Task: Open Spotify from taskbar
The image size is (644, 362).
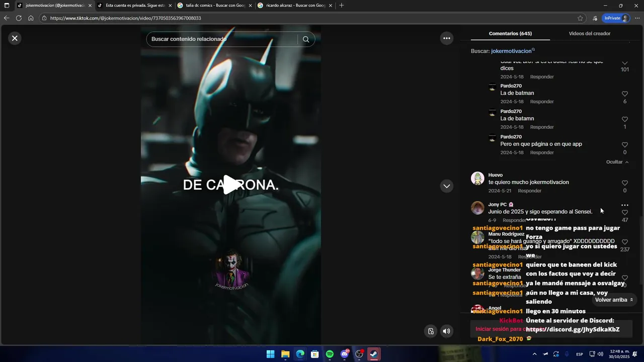Action: pyautogui.click(x=330, y=354)
